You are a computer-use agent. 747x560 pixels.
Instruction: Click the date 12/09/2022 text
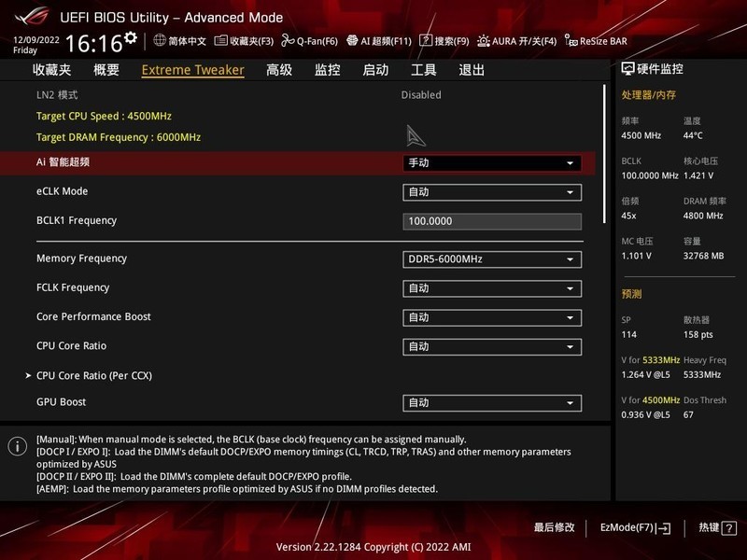[x=36, y=40]
